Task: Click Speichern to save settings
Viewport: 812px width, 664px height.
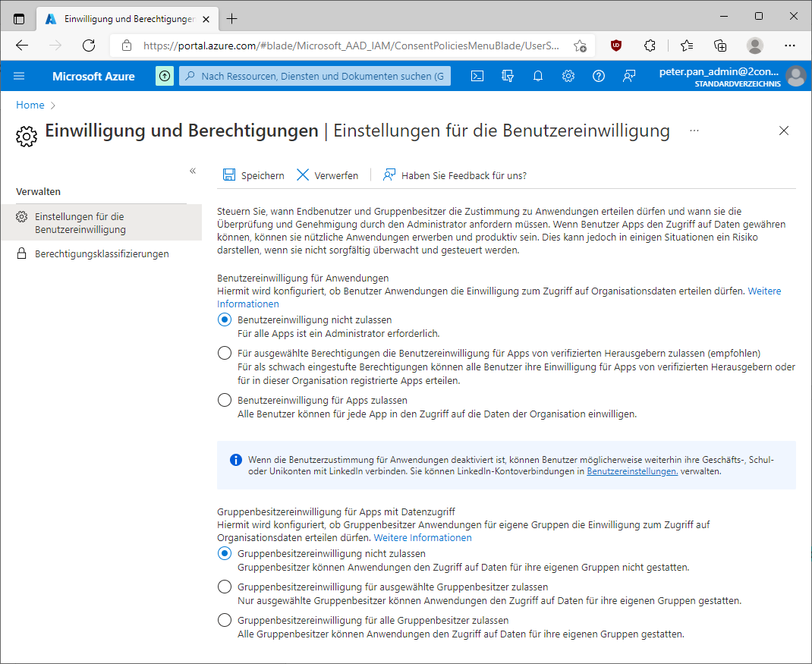Action: [253, 175]
